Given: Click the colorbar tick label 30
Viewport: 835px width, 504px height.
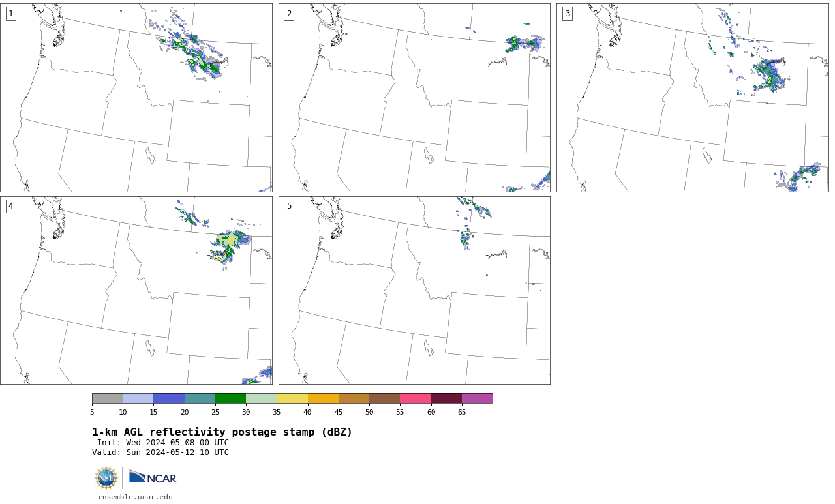Looking at the screenshot, I should click(x=246, y=412).
